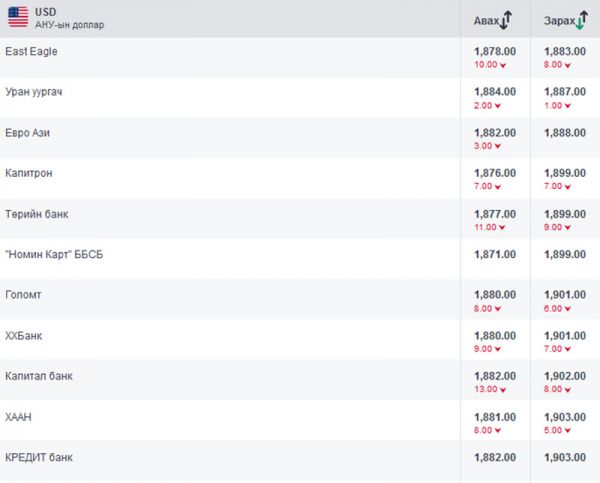Sort by Зарах column arrows icon
Image resolution: width=600 pixels, height=483 pixels.
[581, 19]
